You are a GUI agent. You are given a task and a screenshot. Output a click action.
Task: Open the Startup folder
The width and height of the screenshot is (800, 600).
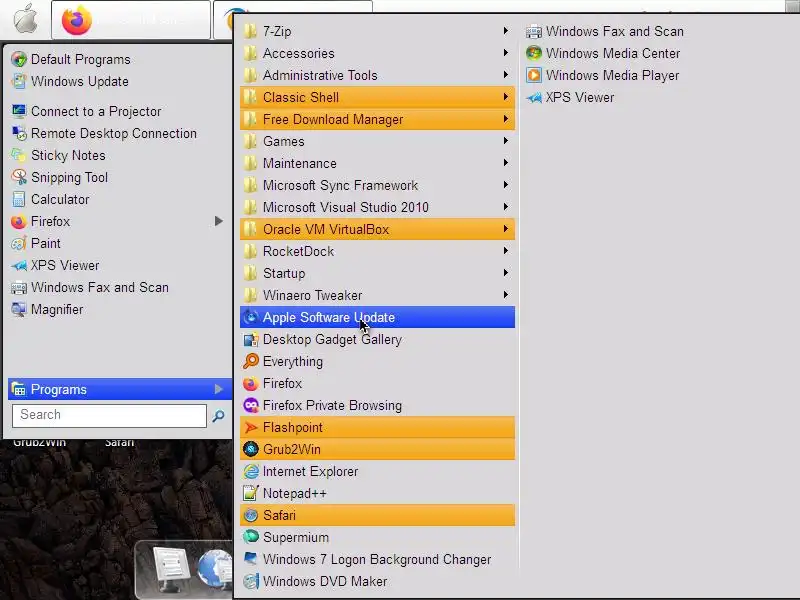378,273
